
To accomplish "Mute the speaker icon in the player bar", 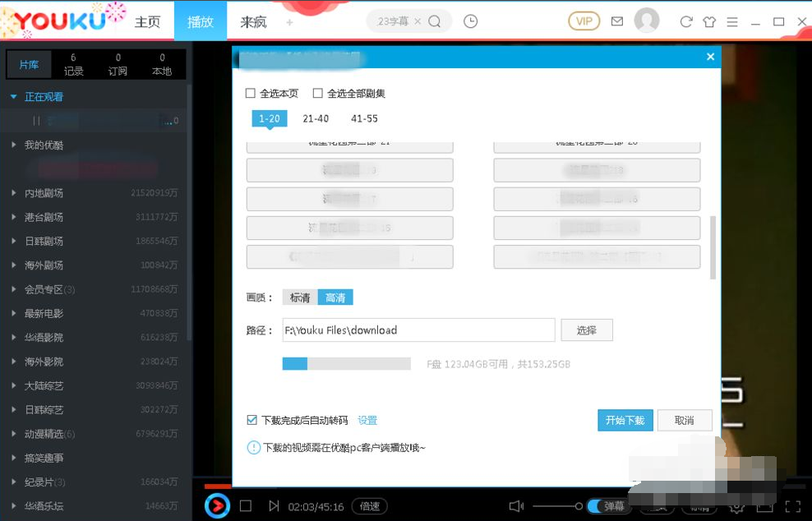I will pyautogui.click(x=518, y=505).
